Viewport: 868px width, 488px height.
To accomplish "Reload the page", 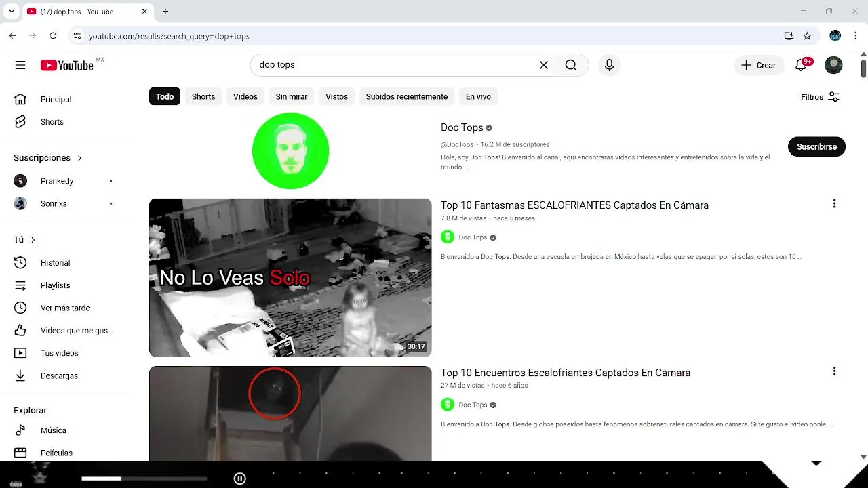I will tap(52, 36).
